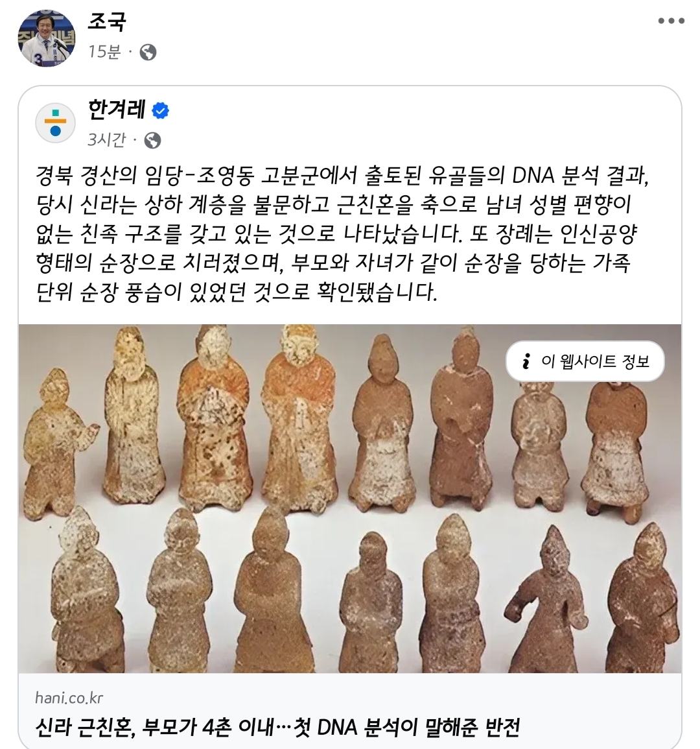Image resolution: width=700 pixels, height=749 pixels.
Task: Click the 3시간 shared post timestamp
Action: 107,140
